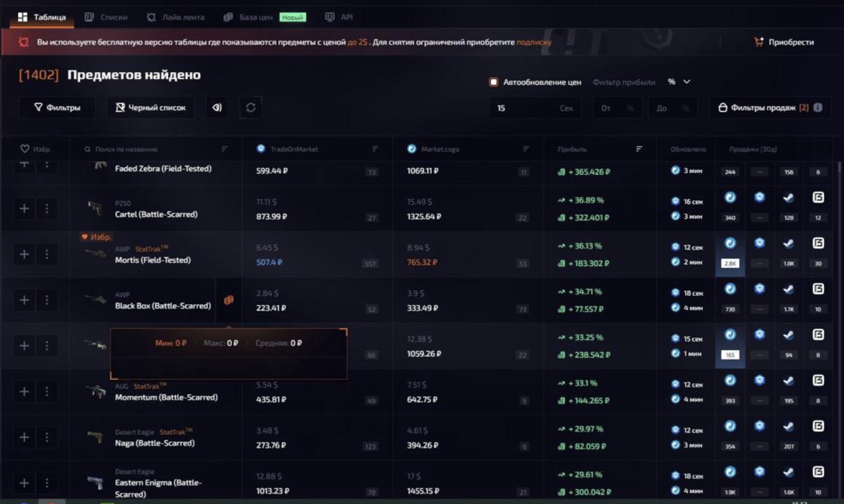This screenshot has width=844, height=504.
Task: Click the plus icon on Mortis row
Action: click(x=24, y=254)
